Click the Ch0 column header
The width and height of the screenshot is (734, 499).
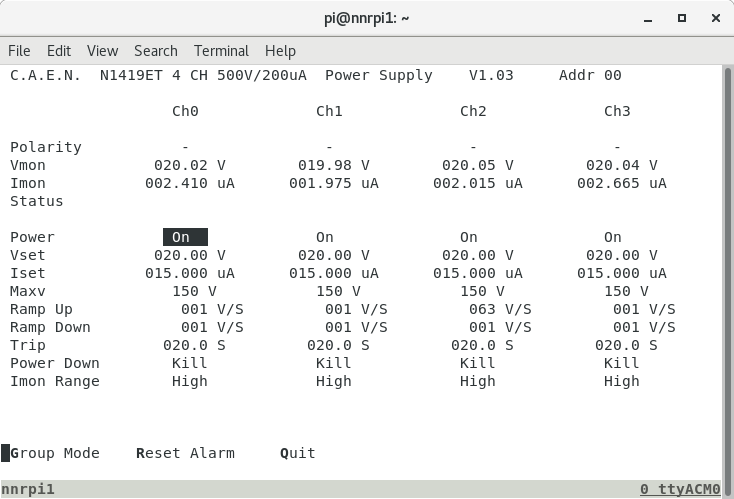(185, 111)
